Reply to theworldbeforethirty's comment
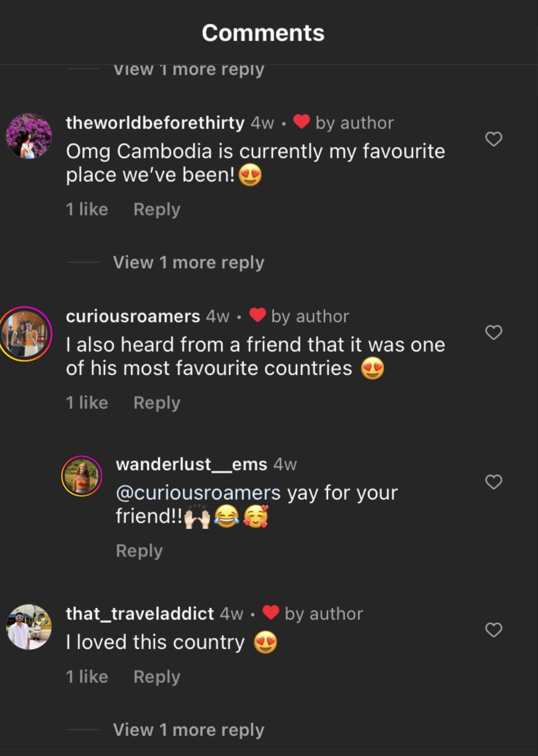The image size is (538, 756). [157, 210]
